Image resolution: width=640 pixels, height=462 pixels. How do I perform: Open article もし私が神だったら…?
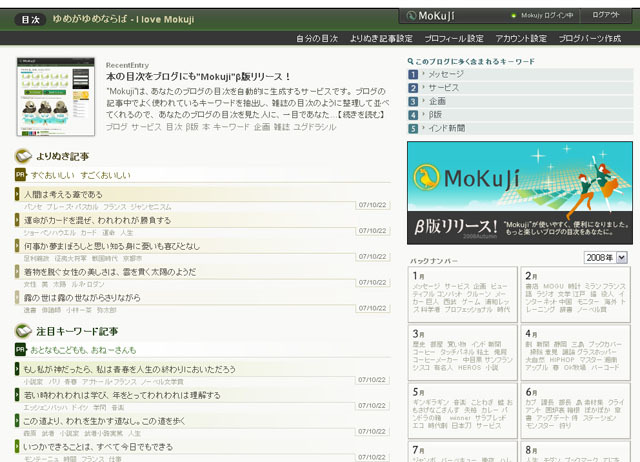(129, 369)
